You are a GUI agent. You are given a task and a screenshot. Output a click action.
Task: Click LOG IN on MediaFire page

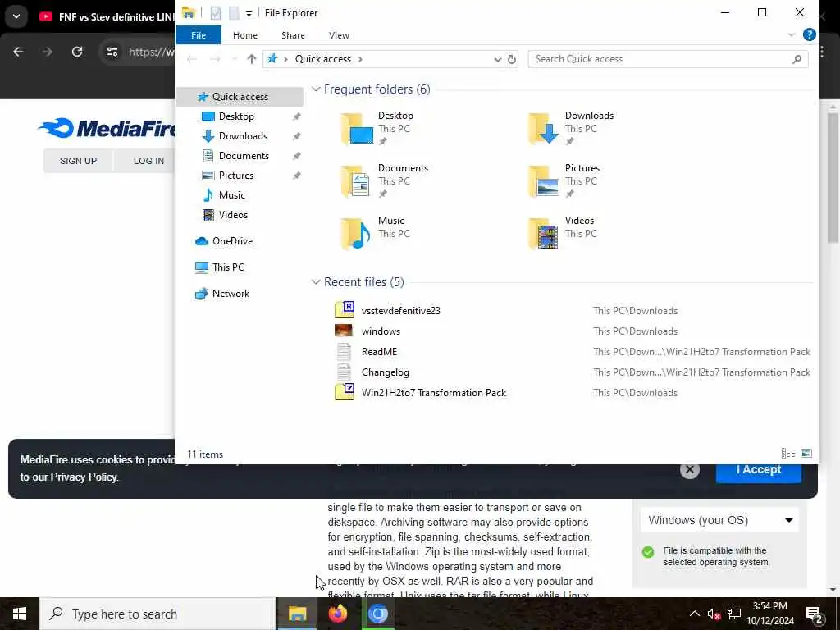[x=148, y=161]
